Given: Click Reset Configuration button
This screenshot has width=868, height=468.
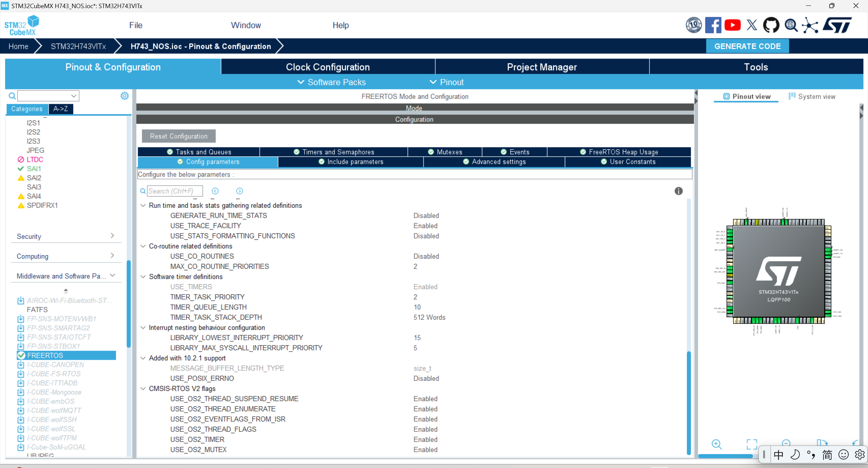Looking at the screenshot, I should pos(179,136).
